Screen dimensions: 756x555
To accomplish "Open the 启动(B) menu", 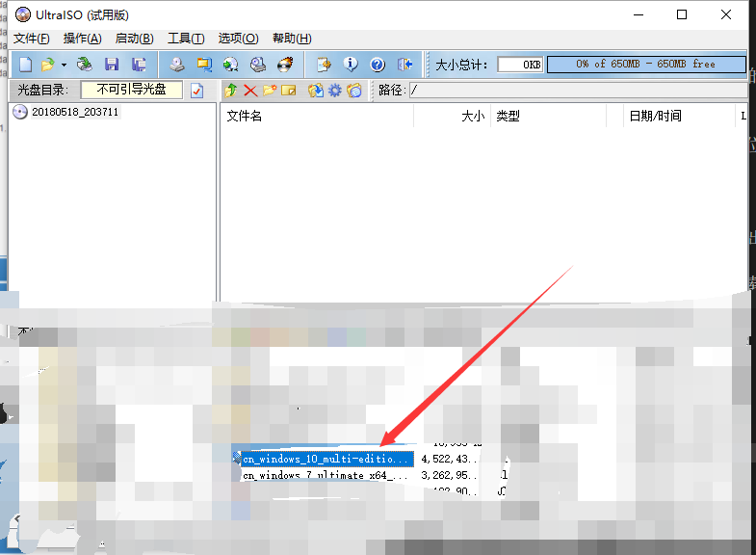I will 134,39.
